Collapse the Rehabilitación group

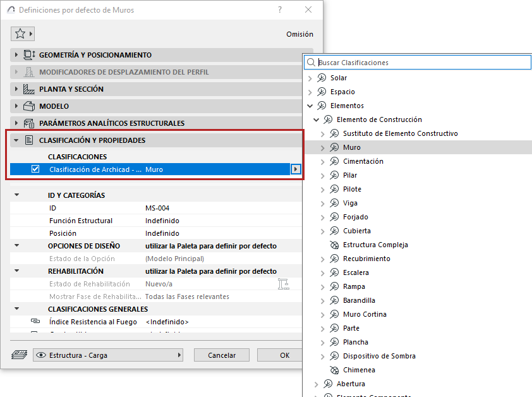16,271
